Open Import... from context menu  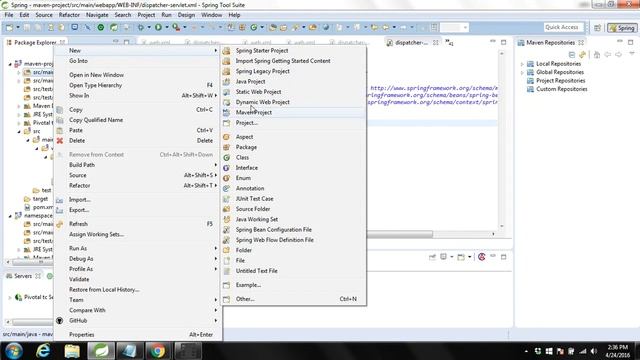click(138, 200)
